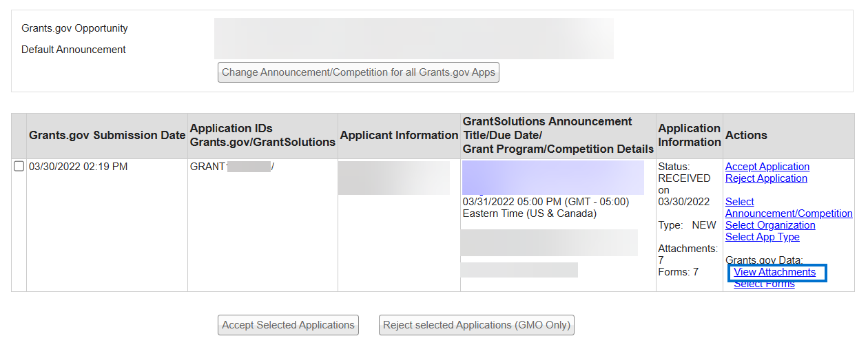
Task: Click the Reject Application link
Action: click(x=766, y=178)
